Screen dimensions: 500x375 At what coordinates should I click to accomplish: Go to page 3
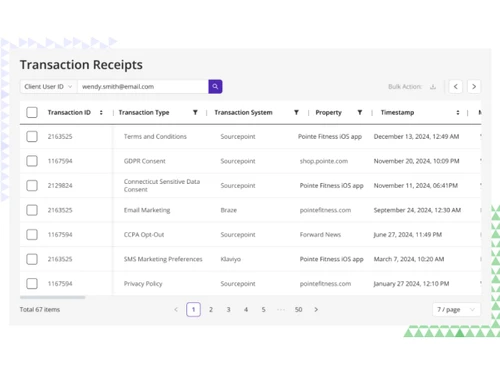(x=229, y=310)
